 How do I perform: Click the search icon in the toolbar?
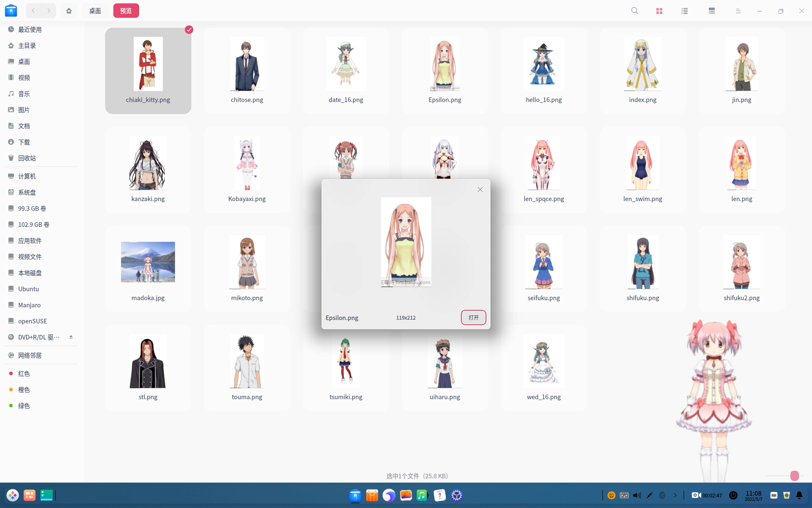pyautogui.click(x=634, y=11)
